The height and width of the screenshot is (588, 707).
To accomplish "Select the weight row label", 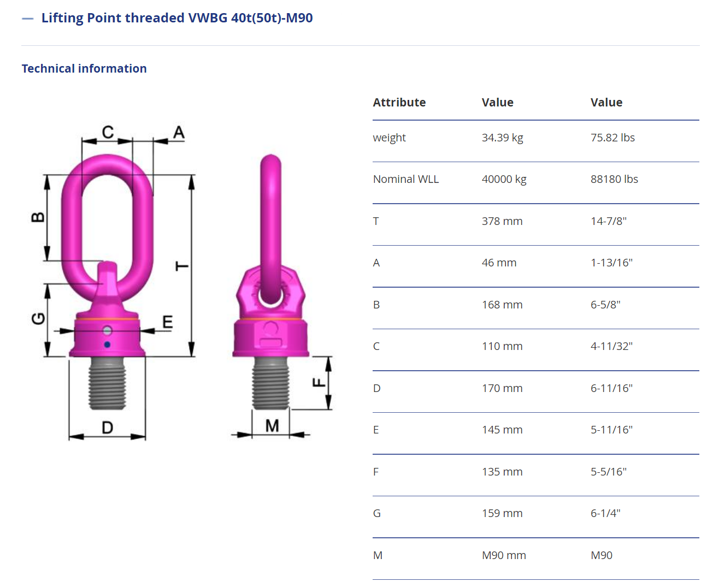I will [389, 138].
